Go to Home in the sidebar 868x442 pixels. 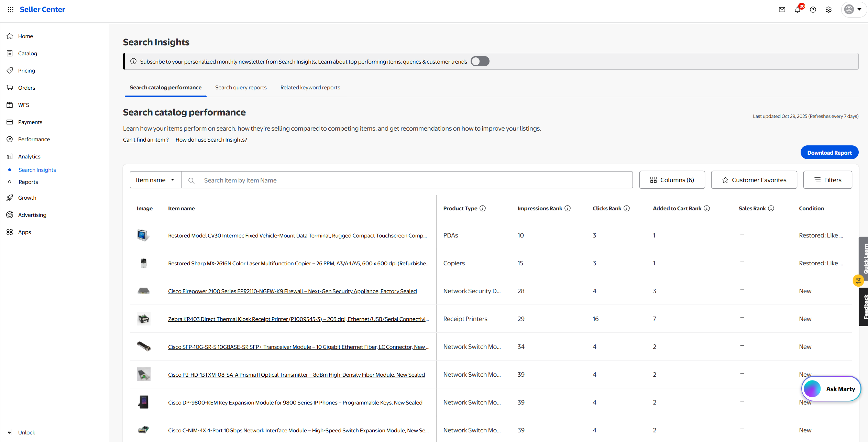tap(25, 36)
